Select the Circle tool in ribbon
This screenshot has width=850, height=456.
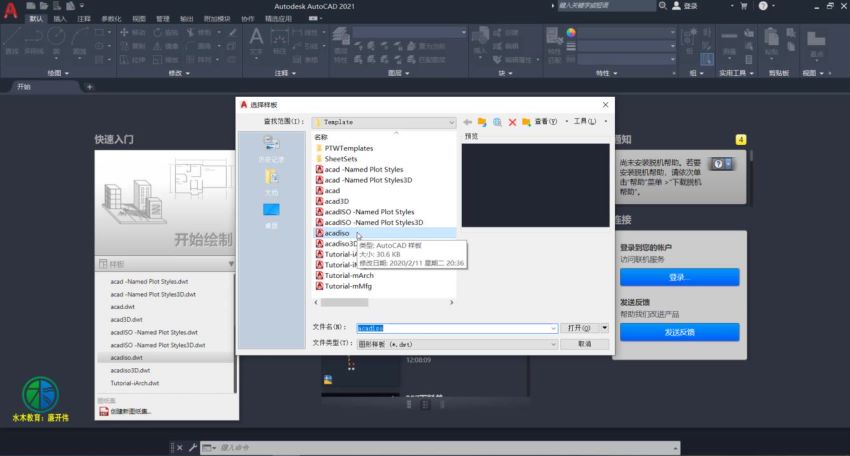(x=56, y=41)
